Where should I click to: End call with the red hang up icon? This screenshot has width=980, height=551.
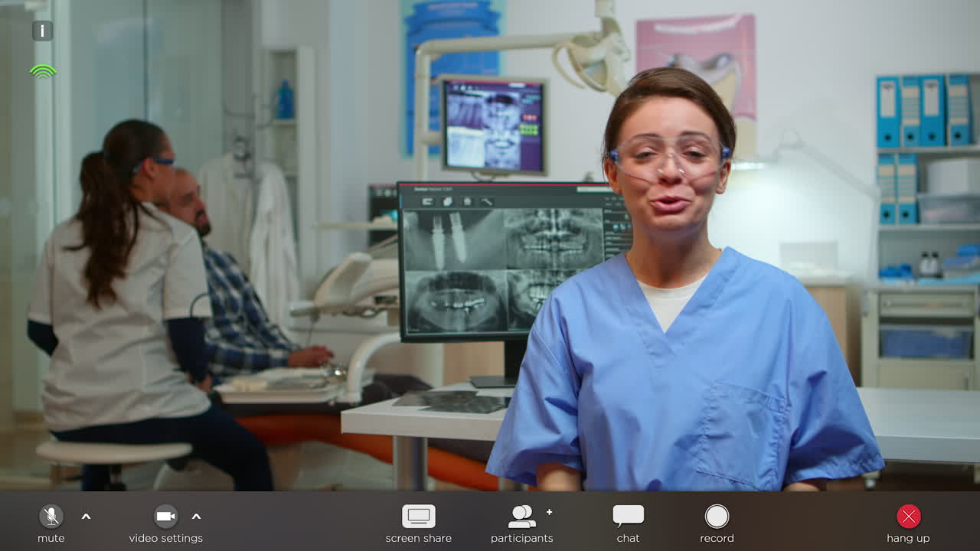pyautogui.click(x=908, y=517)
